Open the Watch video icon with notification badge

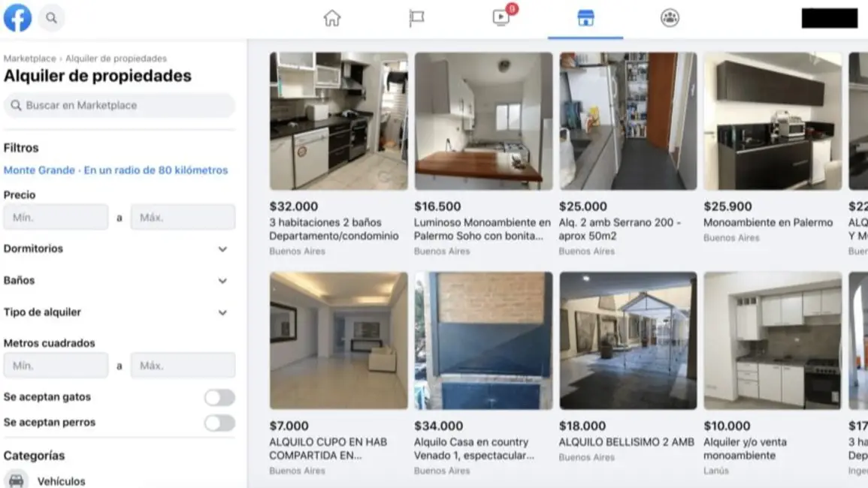click(502, 17)
